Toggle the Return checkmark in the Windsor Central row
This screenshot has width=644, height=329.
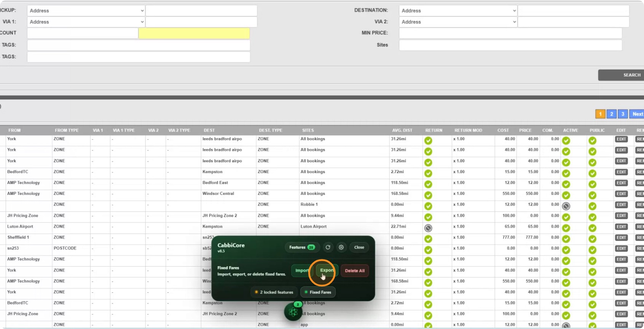pos(428,195)
